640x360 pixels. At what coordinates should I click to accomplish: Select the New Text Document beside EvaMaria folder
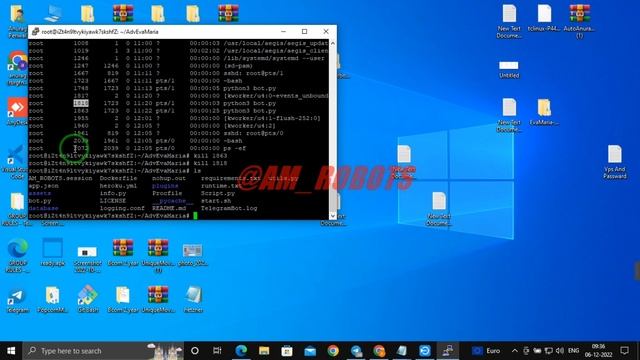[x=509, y=115]
